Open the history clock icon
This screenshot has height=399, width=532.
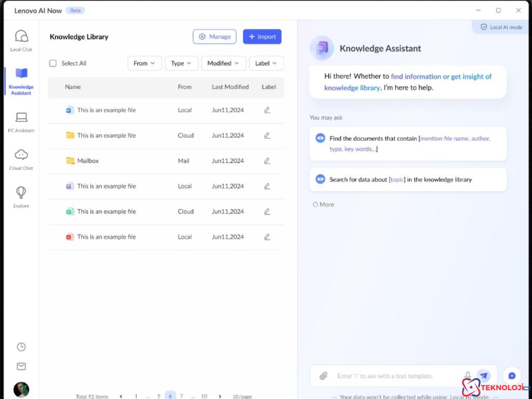tap(21, 347)
